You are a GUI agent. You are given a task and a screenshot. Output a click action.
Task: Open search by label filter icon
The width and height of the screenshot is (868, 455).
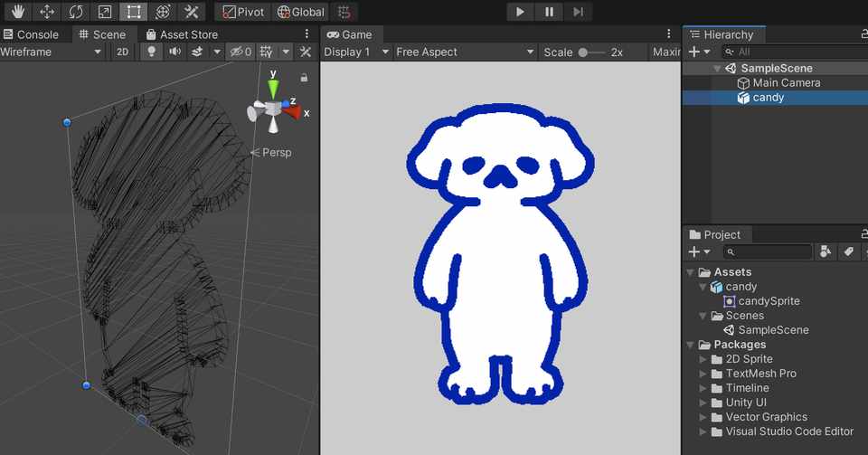pos(849,251)
